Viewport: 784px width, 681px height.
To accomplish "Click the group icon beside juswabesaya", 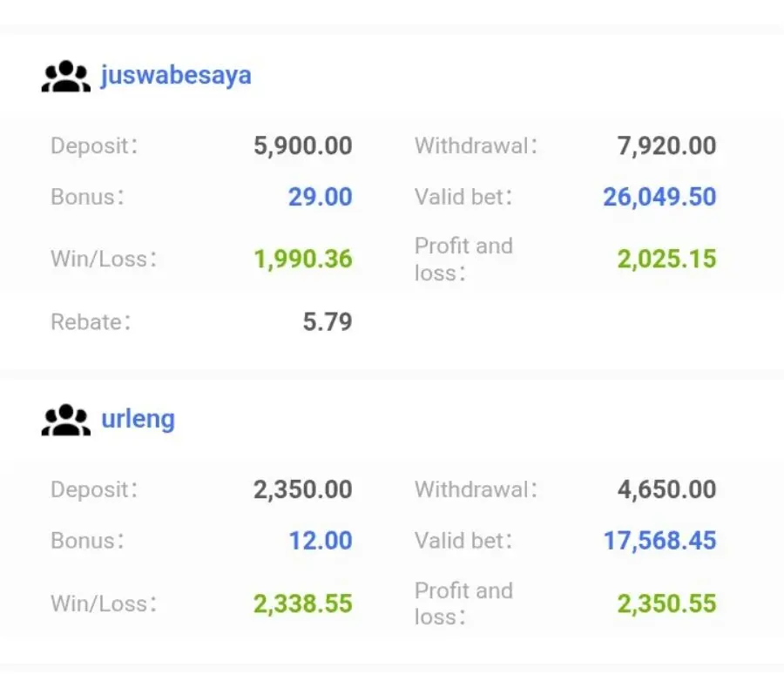I will (x=66, y=77).
